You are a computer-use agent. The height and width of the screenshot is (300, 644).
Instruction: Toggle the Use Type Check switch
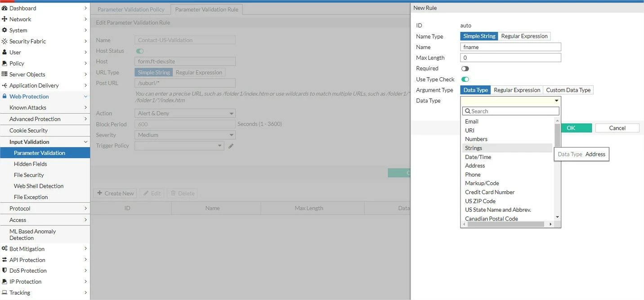[x=465, y=79]
